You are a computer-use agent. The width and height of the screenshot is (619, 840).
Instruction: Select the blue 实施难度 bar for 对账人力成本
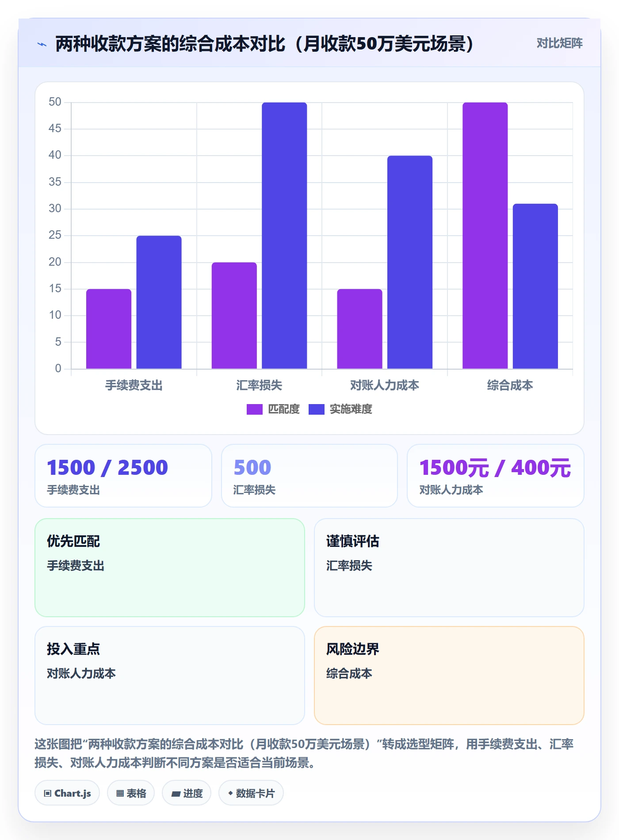pos(410,262)
